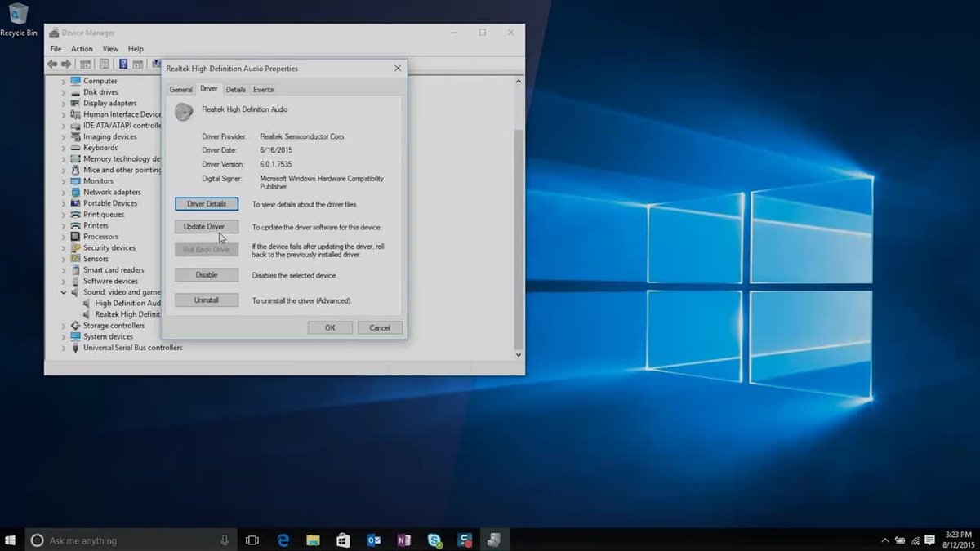This screenshot has height=551, width=980.
Task: Click the Driver Details button
Action: (x=206, y=203)
